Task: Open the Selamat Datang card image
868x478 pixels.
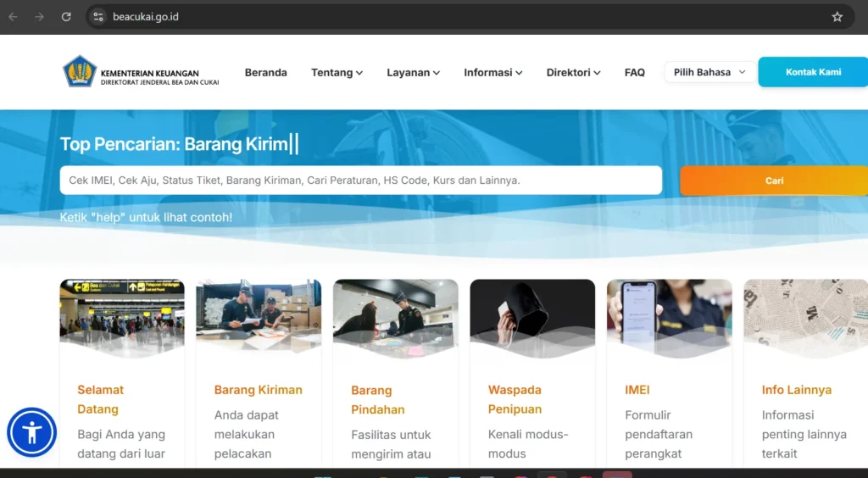Action: coord(122,318)
